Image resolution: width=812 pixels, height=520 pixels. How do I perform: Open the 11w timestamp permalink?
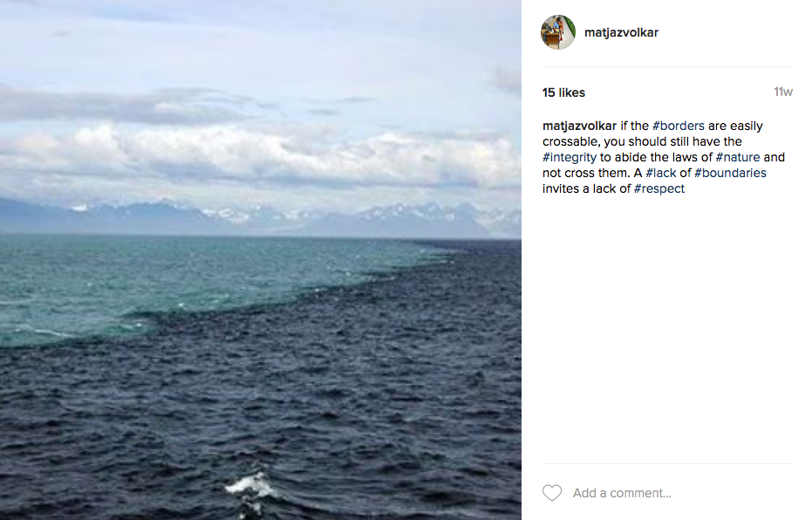[x=783, y=92]
